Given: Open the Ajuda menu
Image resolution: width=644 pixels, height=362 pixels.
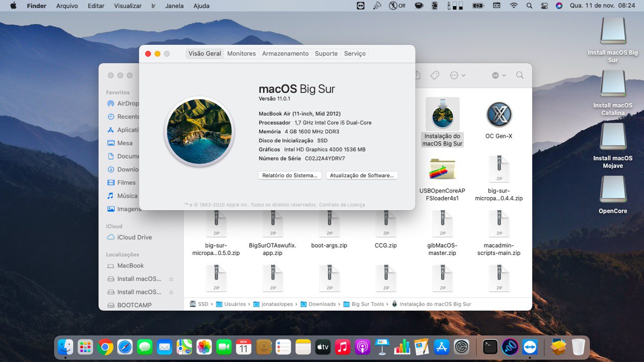Looking at the screenshot, I should point(201,6).
